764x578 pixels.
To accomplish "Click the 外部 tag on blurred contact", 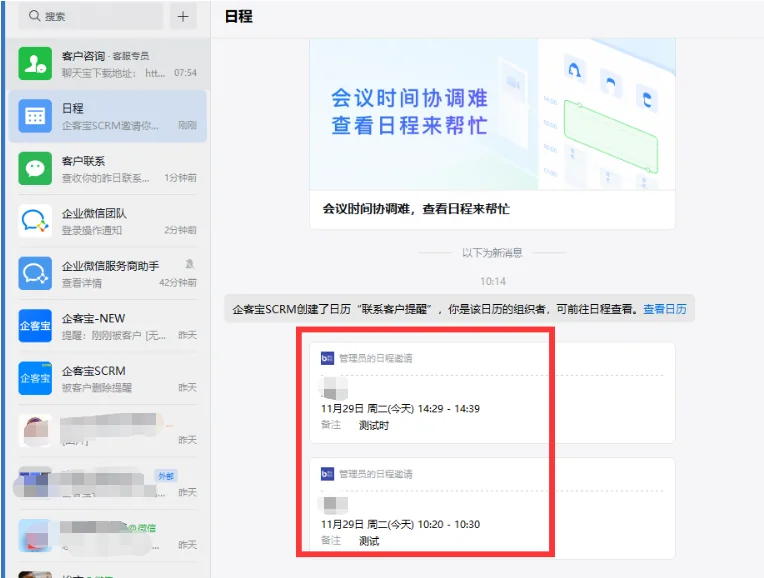I will 166,476.
